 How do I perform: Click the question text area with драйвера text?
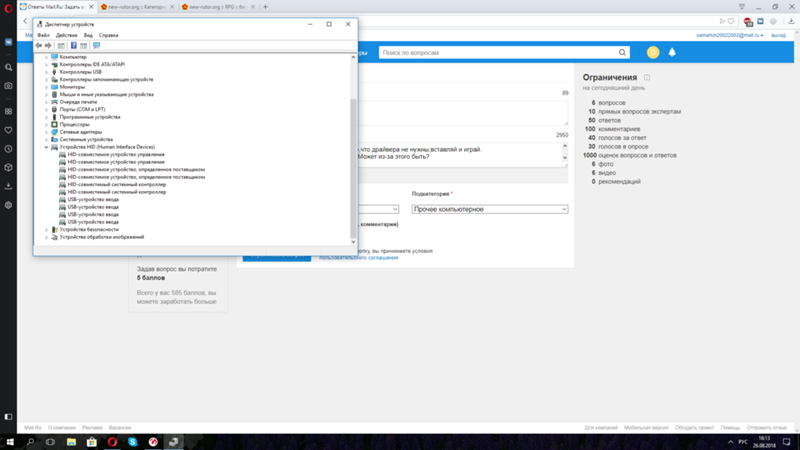pyautogui.click(x=459, y=155)
